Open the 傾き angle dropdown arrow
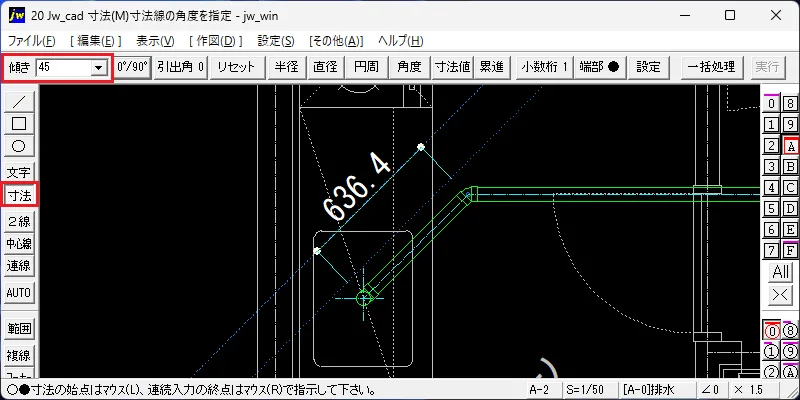This screenshot has width=800, height=400. 98,67
